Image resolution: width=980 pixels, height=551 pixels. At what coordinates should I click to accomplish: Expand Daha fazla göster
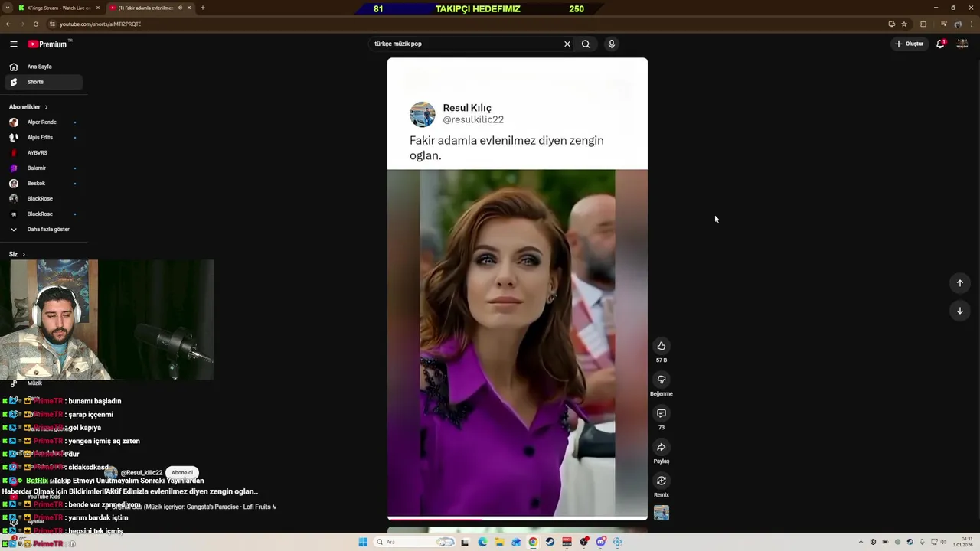43,230
